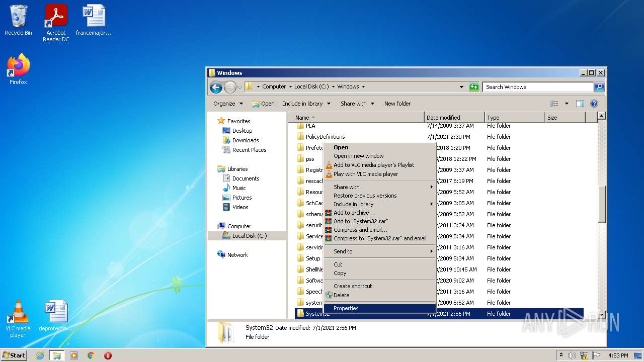This screenshot has height=362, width=644.
Task: Click the volume speaker tray icon
Action: pyautogui.click(x=573, y=355)
